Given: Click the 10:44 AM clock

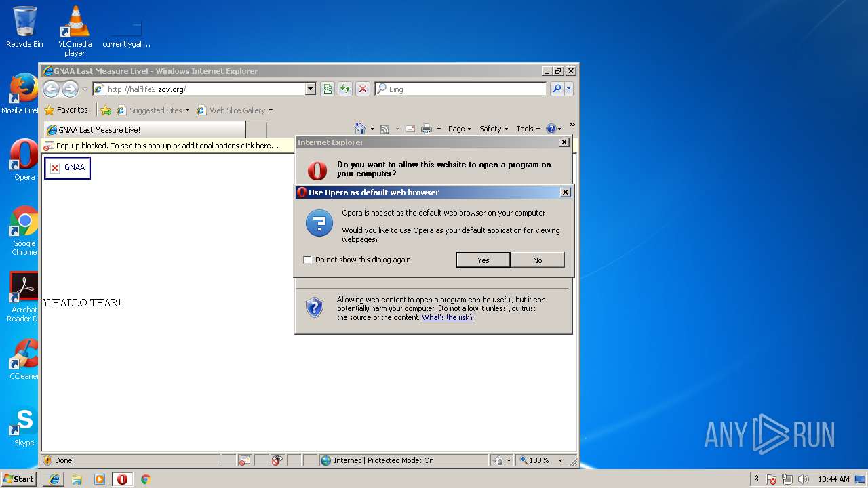Looking at the screenshot, I should pos(833,479).
